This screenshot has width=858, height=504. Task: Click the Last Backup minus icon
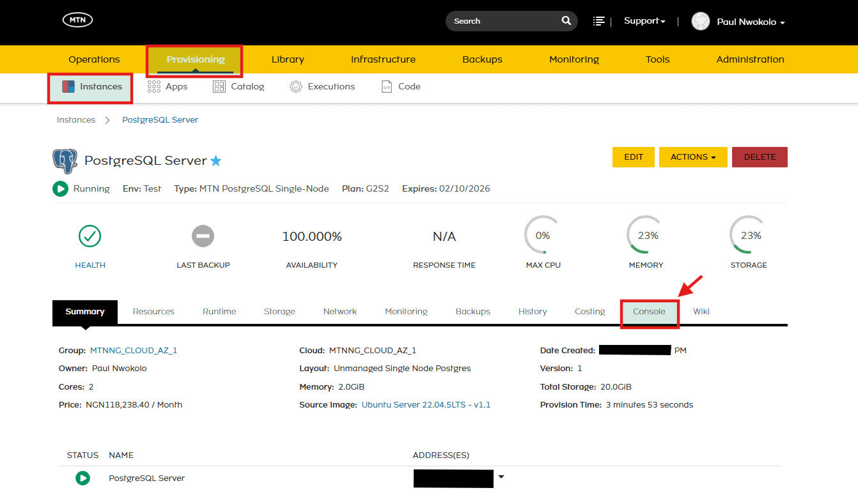(203, 236)
